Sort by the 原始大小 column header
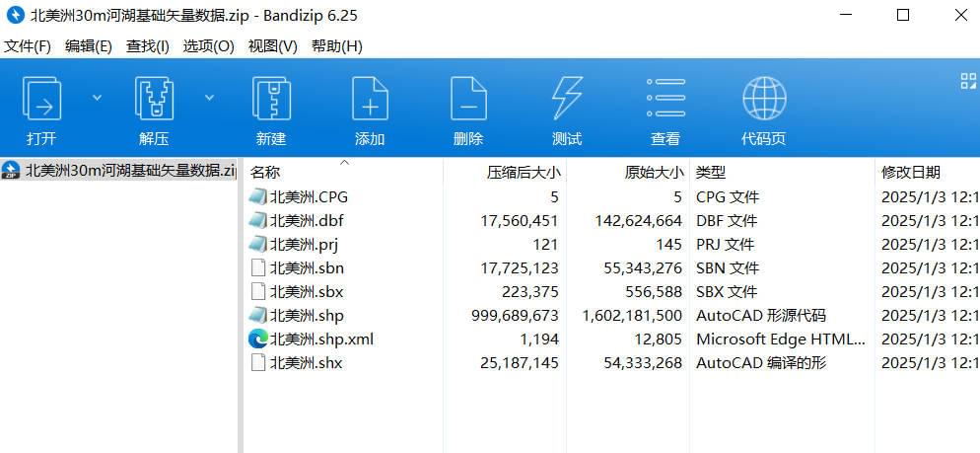This screenshot has height=453, width=980. (x=655, y=173)
